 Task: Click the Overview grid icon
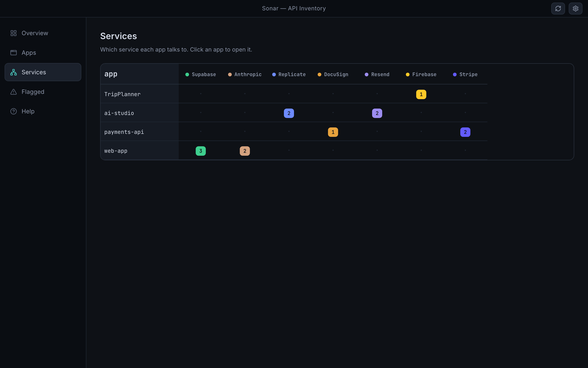tap(14, 33)
